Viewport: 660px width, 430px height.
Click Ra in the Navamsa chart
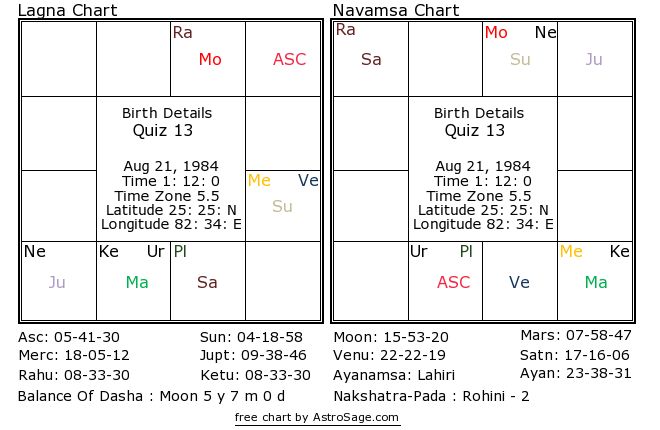[346, 30]
